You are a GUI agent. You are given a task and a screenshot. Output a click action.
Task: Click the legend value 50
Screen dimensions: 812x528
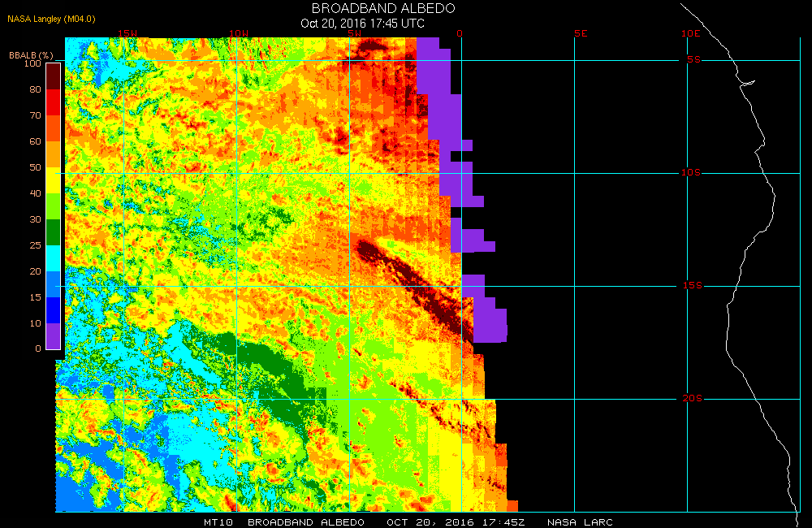35,167
